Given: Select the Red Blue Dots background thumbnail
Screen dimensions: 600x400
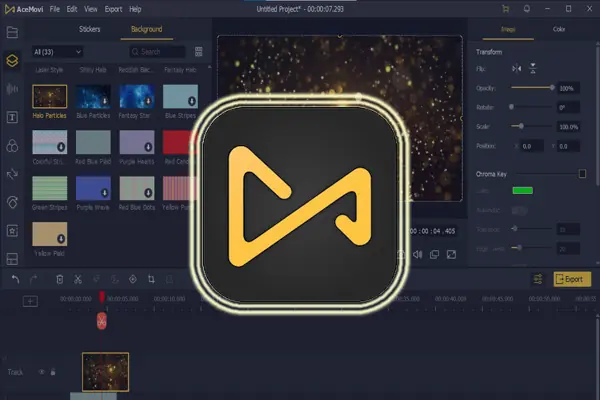Looking at the screenshot, I should coord(137,188).
